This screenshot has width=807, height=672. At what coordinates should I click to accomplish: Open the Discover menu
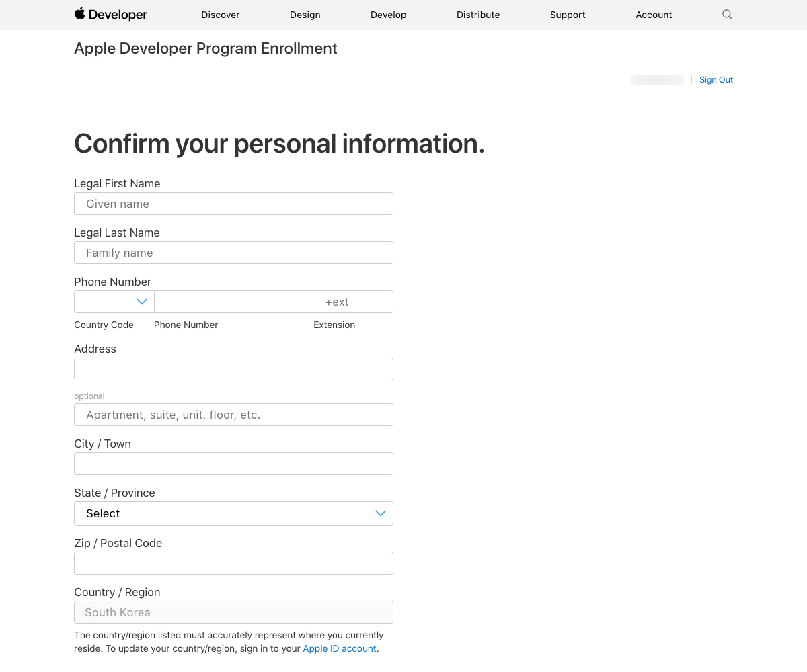[x=221, y=15]
